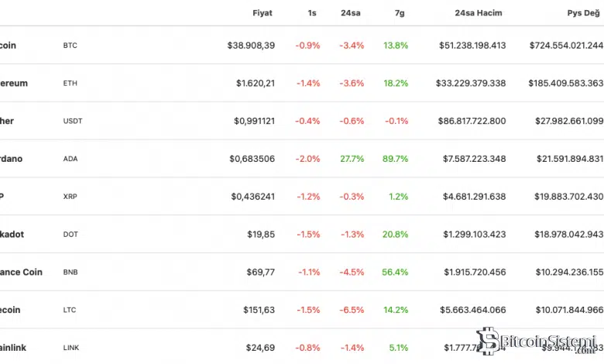The image size is (604, 364).
Task: Select the USDT ticker symbol
Action: [73, 122]
